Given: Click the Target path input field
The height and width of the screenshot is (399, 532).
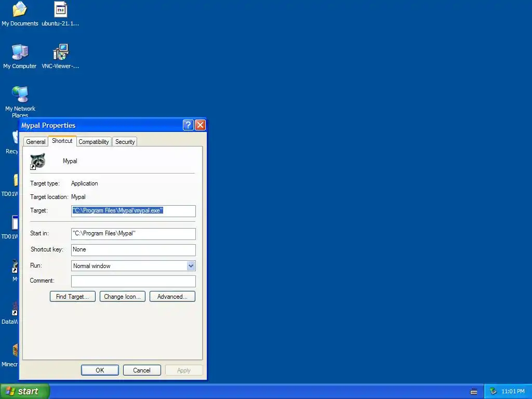Looking at the screenshot, I should 134,211.
